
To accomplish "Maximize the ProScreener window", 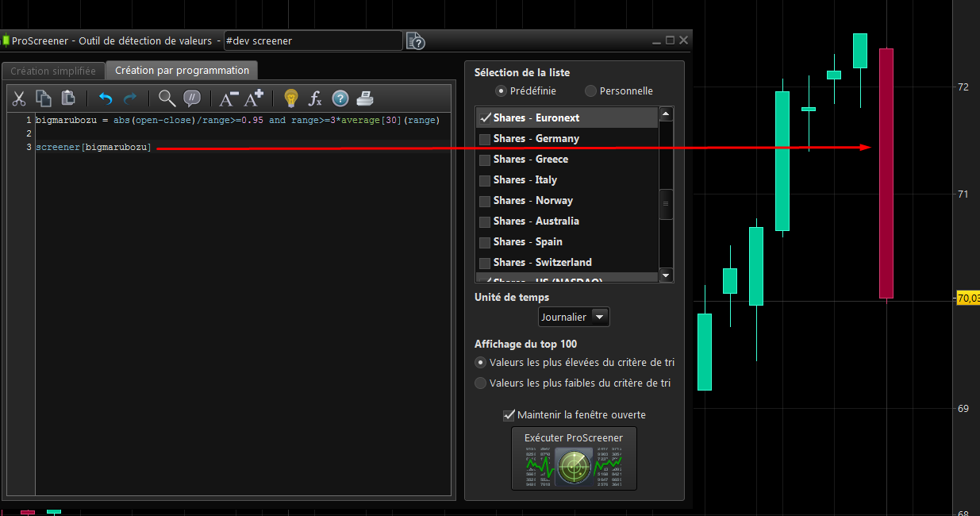I will 671,40.
